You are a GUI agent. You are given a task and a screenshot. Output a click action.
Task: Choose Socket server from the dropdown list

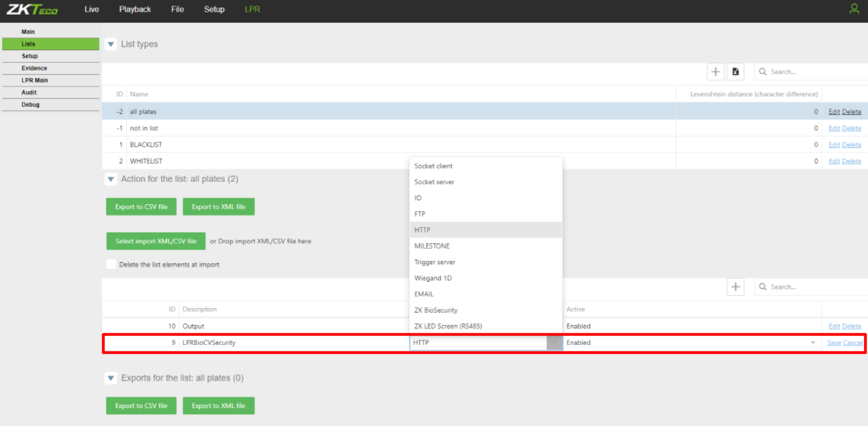(x=486, y=182)
